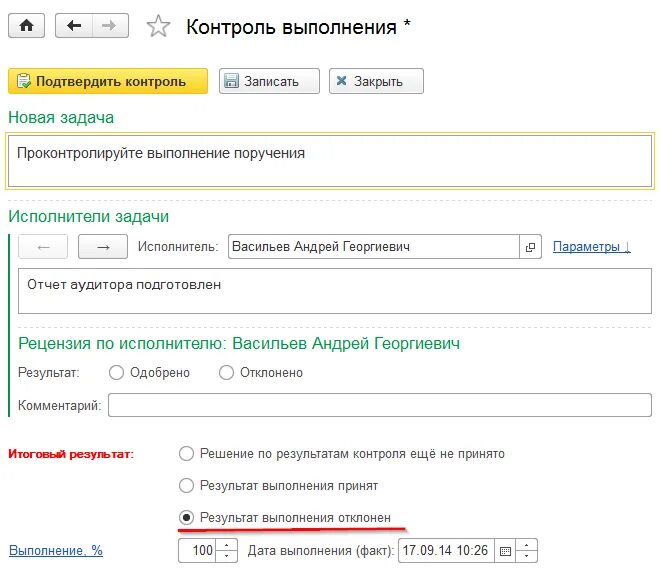This screenshot has height=569, width=663.
Task: Open the Выполнение, % link
Action: point(55,551)
